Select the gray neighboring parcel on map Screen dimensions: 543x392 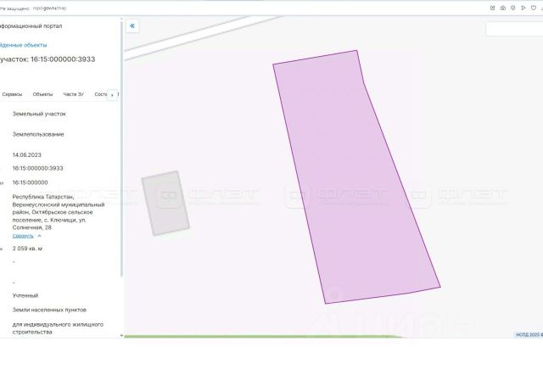coord(165,204)
